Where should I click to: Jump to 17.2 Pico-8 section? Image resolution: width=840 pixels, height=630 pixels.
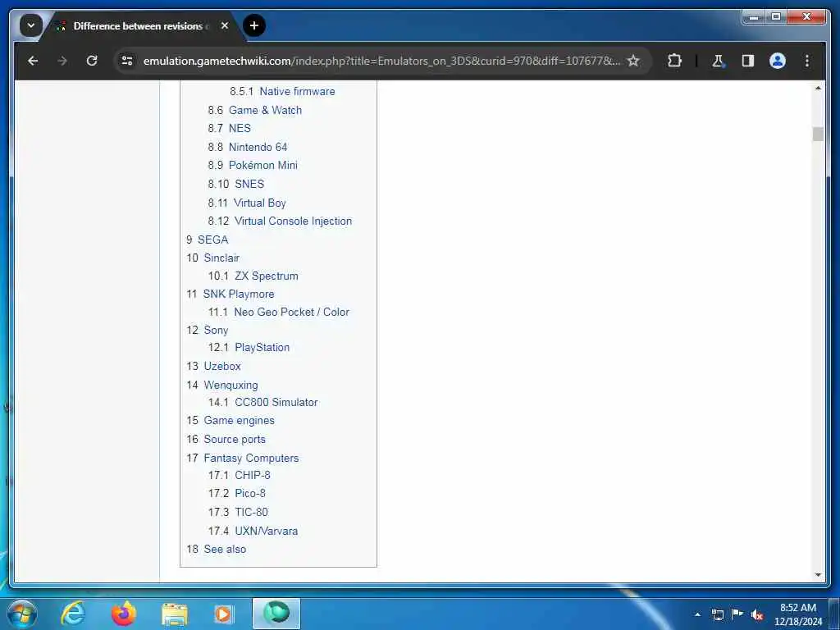click(237, 493)
